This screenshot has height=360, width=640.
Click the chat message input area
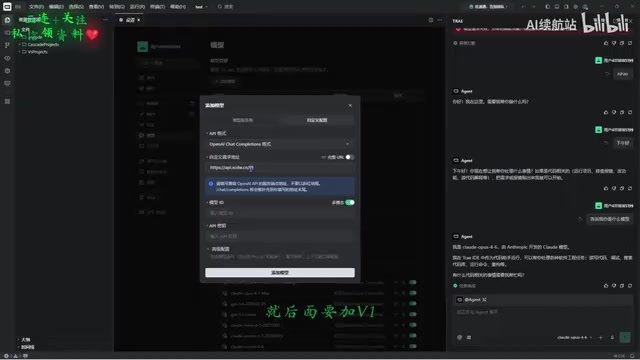pos(543,318)
